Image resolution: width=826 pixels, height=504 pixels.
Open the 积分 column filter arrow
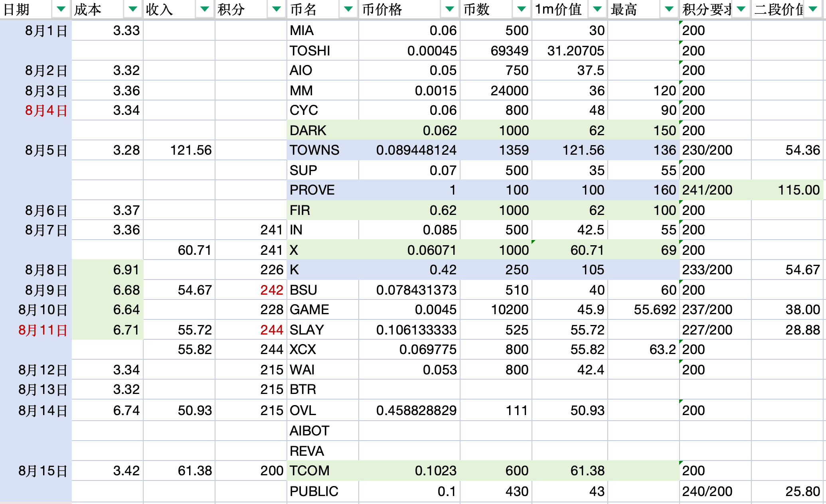276,9
